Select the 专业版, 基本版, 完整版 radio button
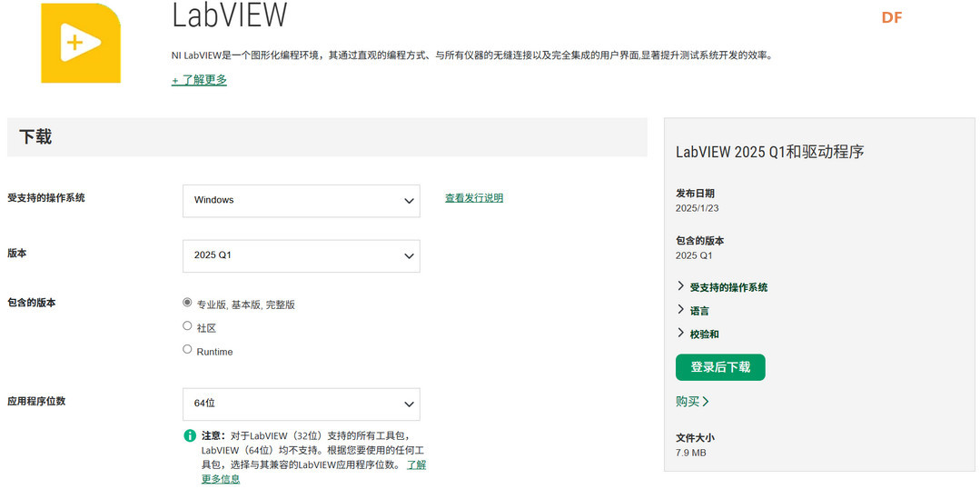The width and height of the screenshot is (980, 489). click(187, 303)
